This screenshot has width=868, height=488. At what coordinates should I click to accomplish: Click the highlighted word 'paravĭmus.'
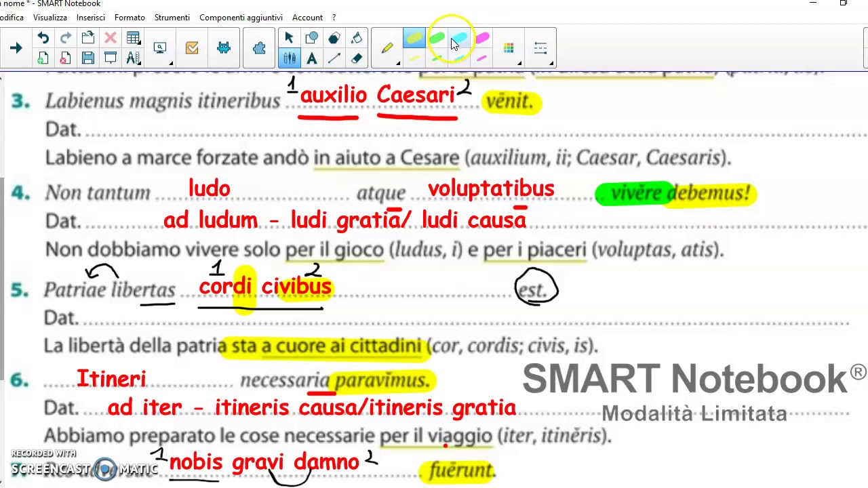pyautogui.click(x=382, y=381)
